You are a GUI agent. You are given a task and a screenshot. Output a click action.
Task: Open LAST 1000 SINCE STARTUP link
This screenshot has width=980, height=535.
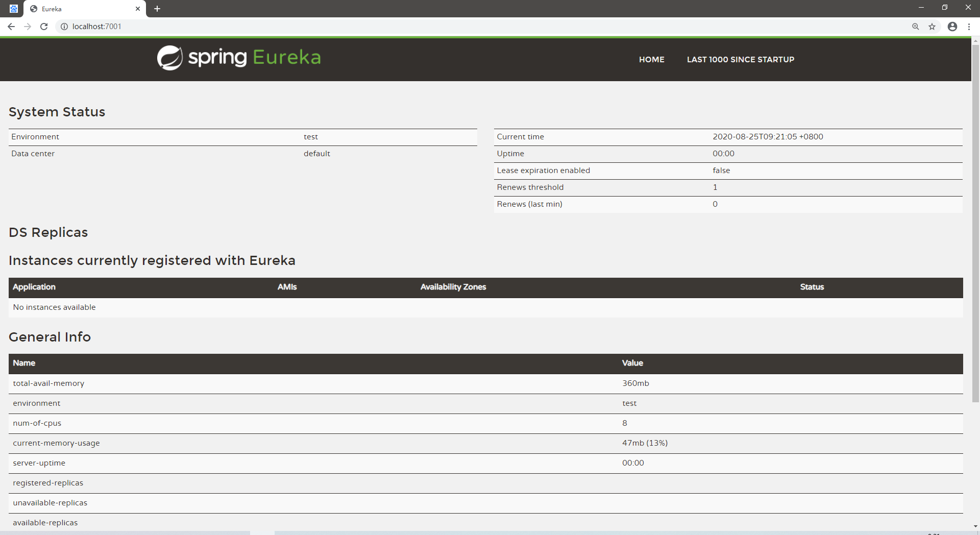(741, 60)
